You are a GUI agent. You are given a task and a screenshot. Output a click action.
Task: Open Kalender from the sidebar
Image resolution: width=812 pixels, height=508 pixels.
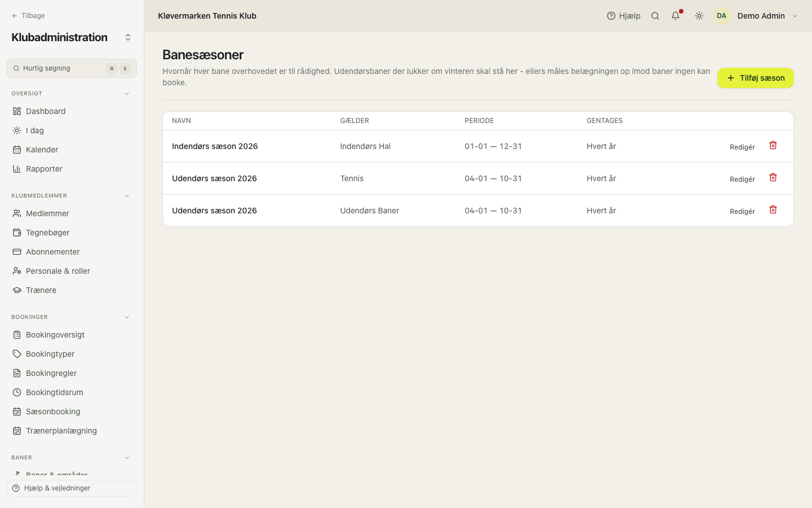point(72,150)
